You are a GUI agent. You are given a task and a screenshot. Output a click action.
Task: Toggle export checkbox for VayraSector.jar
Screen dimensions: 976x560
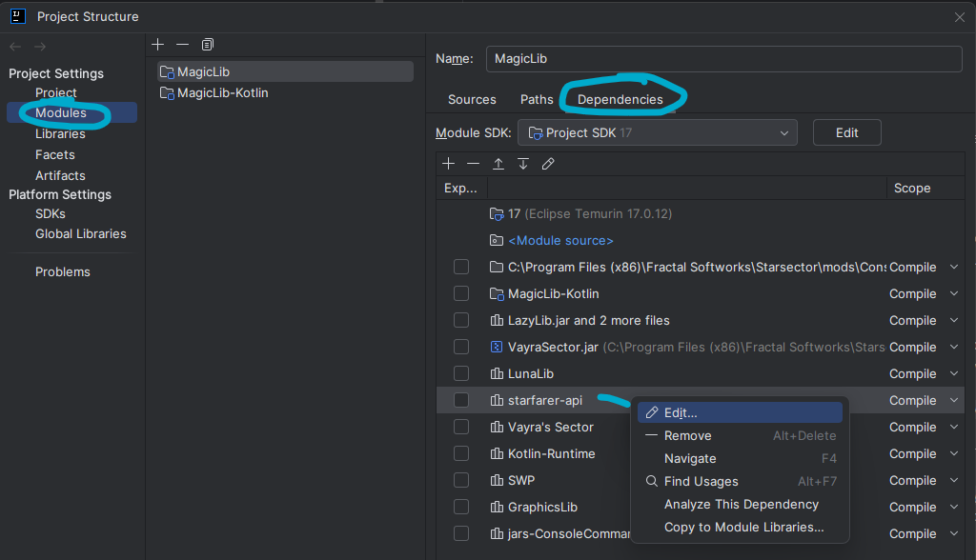coord(461,347)
